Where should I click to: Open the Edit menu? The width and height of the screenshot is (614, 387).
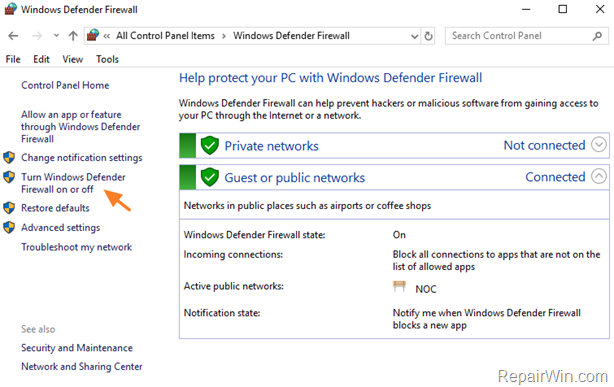[x=41, y=59]
